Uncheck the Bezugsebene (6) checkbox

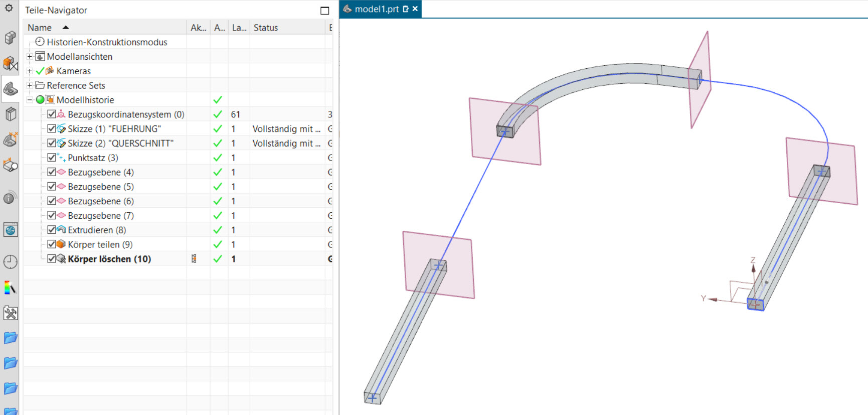click(52, 201)
